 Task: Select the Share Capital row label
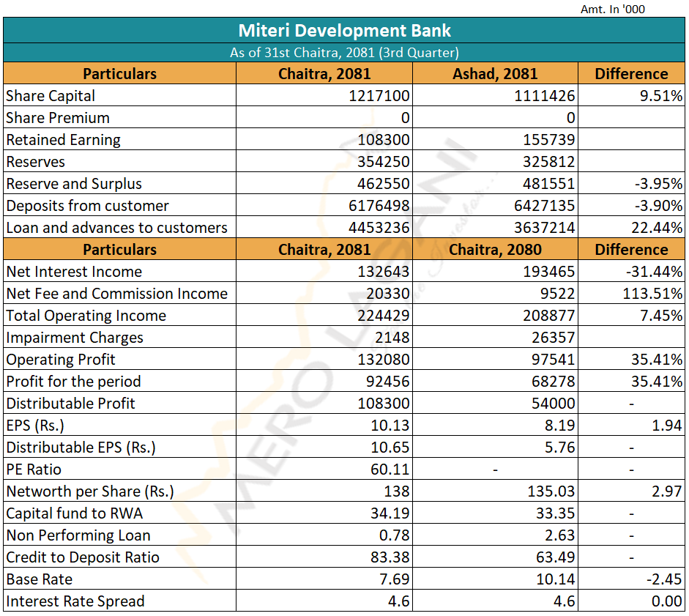[51, 96]
